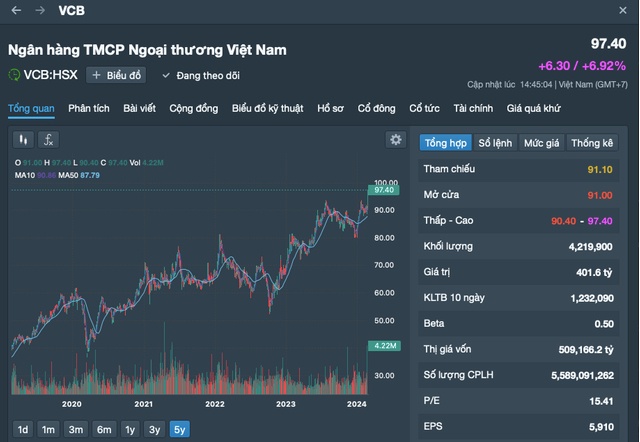Open the indicators fx icon

pyautogui.click(x=49, y=140)
